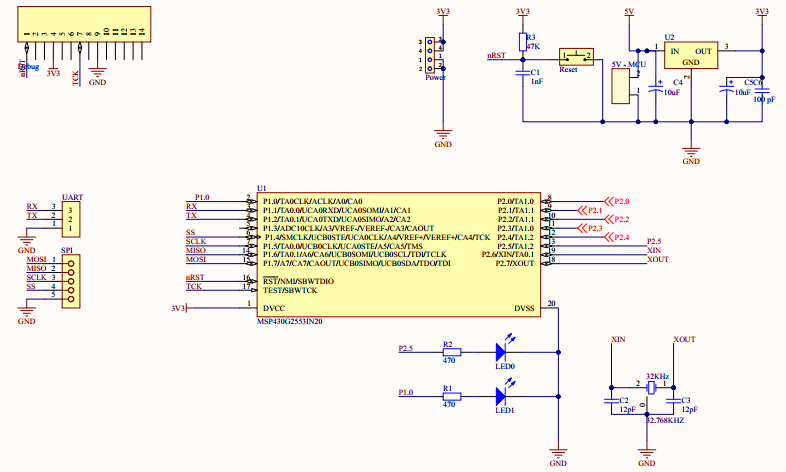Click the GND symbol below the U2 regulator
This screenshot has height=472, width=786.
pyautogui.click(x=691, y=155)
